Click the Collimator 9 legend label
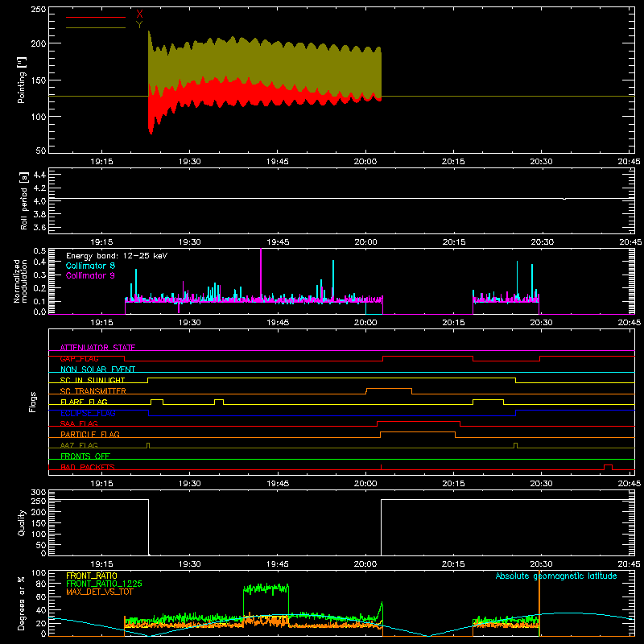644x644 pixels. [x=90, y=275]
